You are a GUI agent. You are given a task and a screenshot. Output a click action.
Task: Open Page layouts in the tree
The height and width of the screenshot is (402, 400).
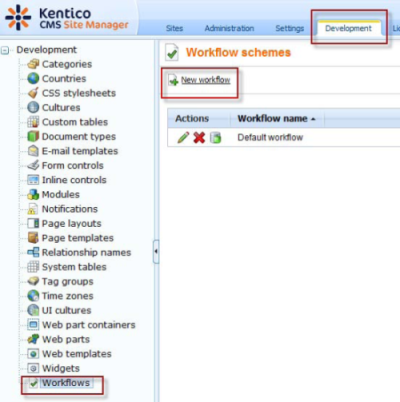coord(71,223)
